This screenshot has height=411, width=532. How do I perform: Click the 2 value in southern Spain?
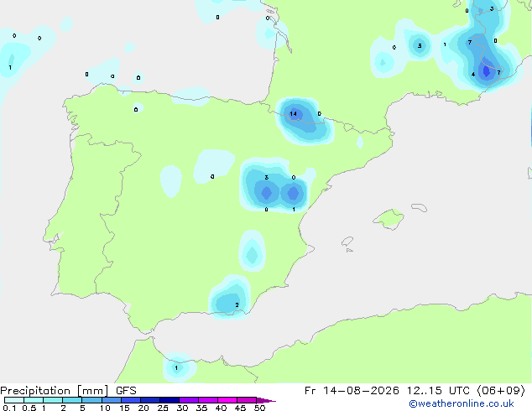pyautogui.click(x=237, y=304)
